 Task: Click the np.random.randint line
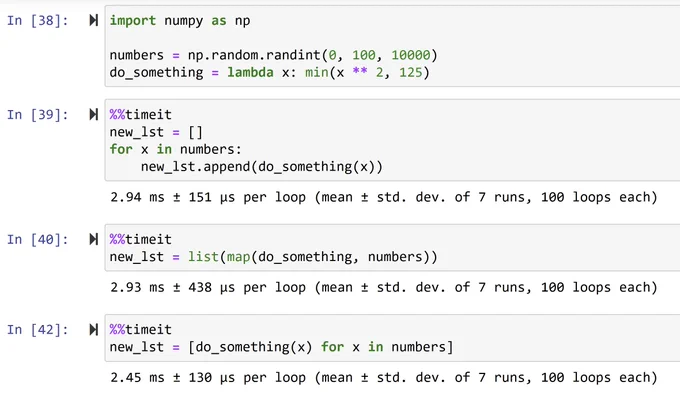pyautogui.click(x=274, y=55)
